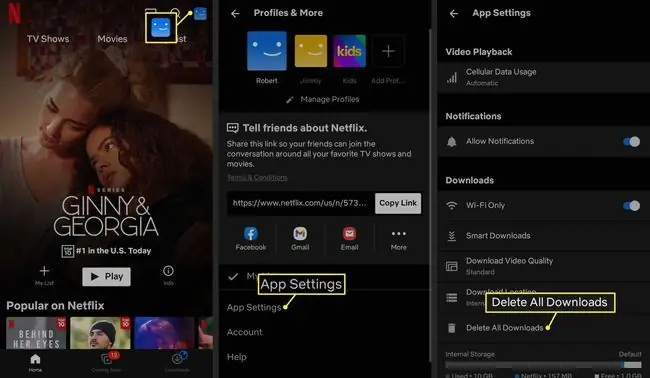This screenshot has height=378, width=650.
Task: Add Ginny & Georgia to My List
Action: pos(44,276)
